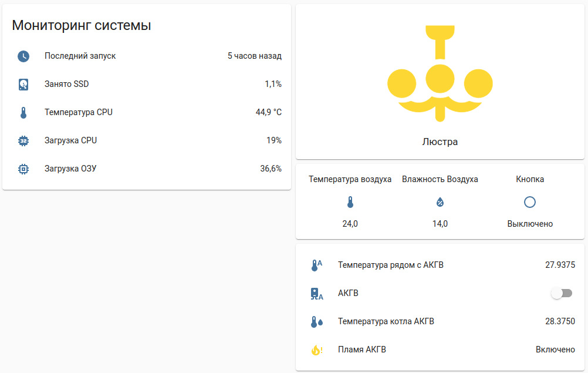Open details for Последний запуск entry
Viewport: 588px width, 373px height.
79,56
